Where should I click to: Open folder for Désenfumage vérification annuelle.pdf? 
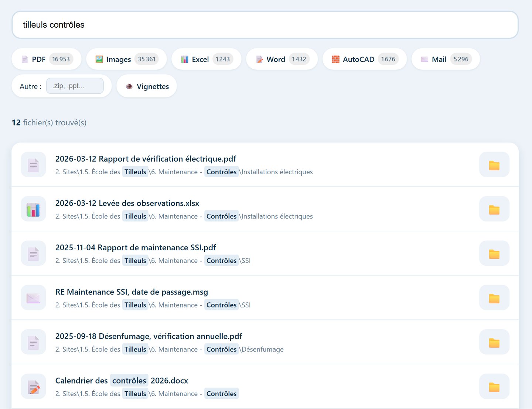[x=494, y=342]
